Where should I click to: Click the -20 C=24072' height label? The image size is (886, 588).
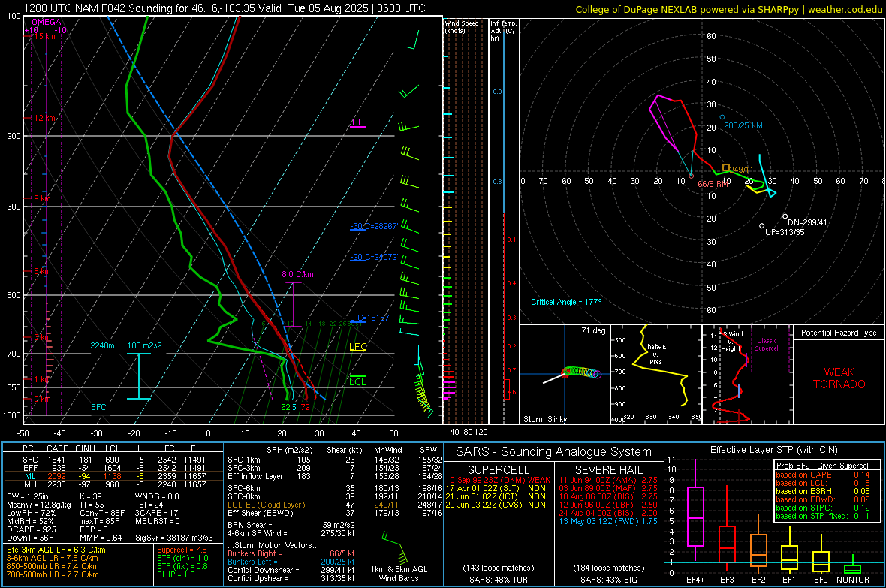pyautogui.click(x=374, y=257)
